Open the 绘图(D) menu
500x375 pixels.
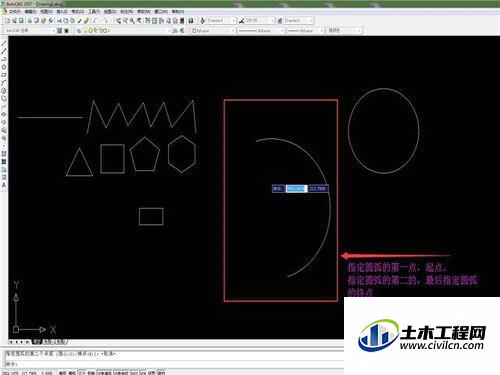tap(110, 12)
